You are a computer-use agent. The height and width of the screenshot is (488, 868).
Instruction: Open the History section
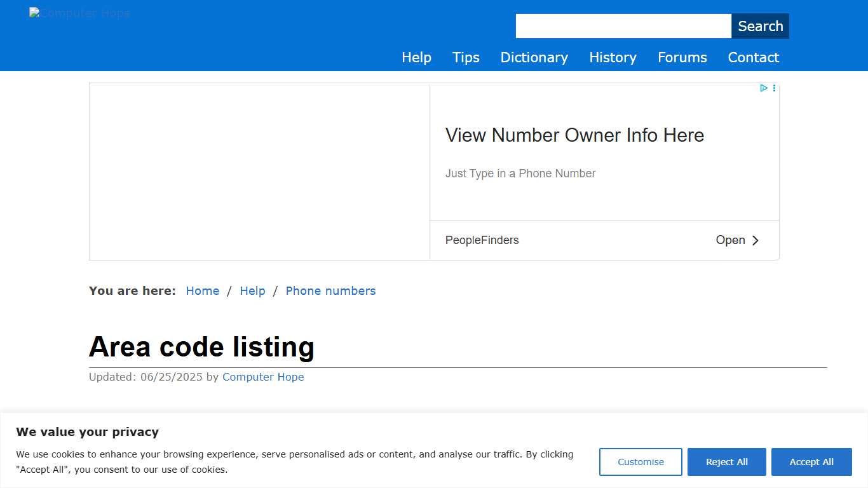coord(613,57)
